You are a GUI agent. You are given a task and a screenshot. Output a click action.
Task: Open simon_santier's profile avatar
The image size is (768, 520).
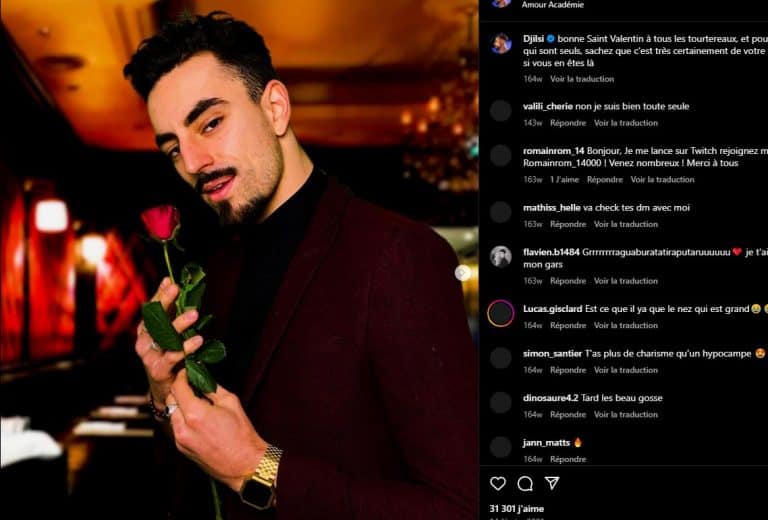(x=501, y=358)
